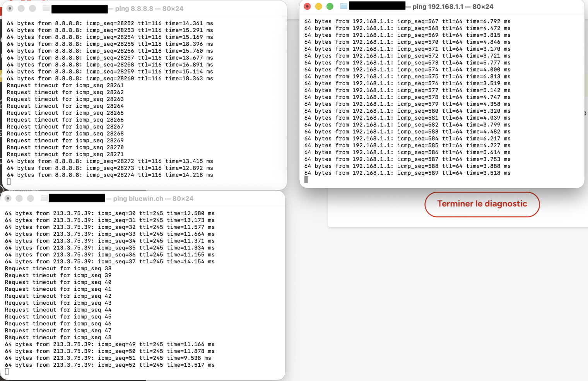This screenshot has width=588, height=381.
Task: Click the title 'ping 192.168.1.1 — 80×24'
Action: [x=453, y=7]
